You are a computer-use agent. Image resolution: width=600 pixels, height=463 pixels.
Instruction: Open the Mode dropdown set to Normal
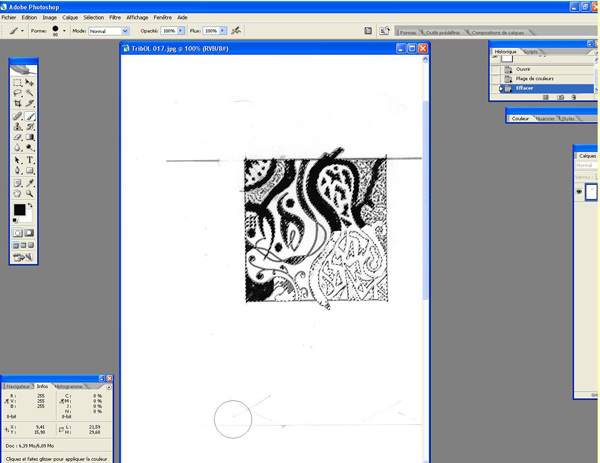click(x=109, y=31)
